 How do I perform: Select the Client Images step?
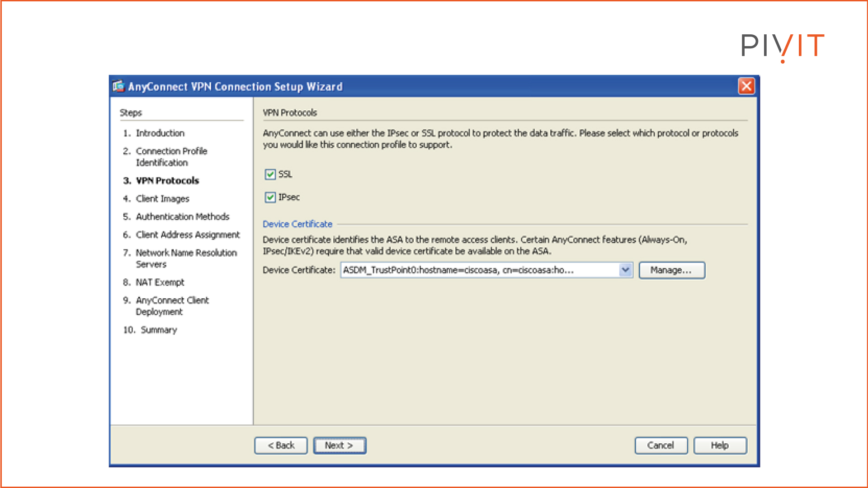pyautogui.click(x=163, y=198)
